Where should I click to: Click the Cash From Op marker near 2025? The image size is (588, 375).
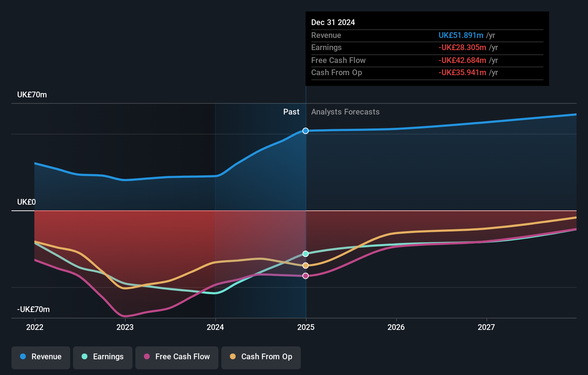coord(305,265)
